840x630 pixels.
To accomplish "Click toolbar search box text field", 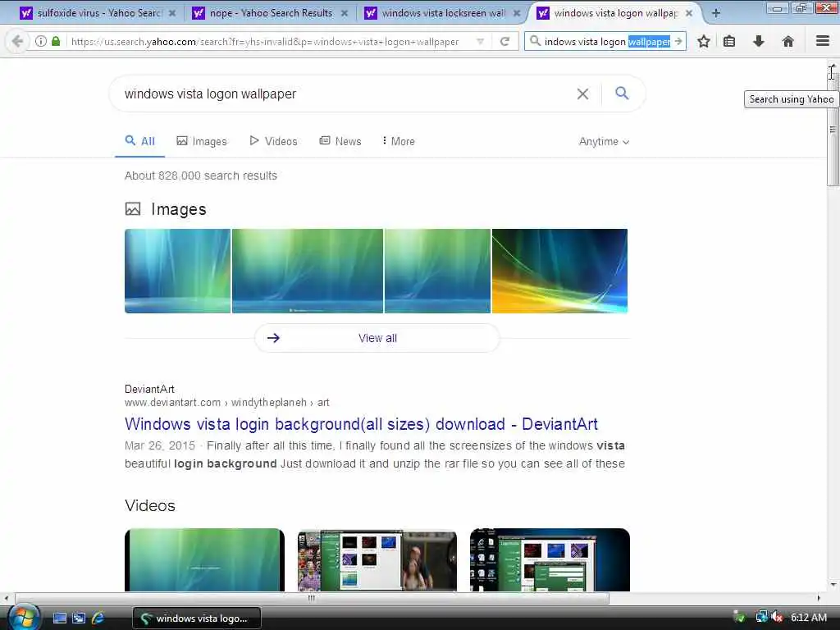I will pyautogui.click(x=607, y=41).
